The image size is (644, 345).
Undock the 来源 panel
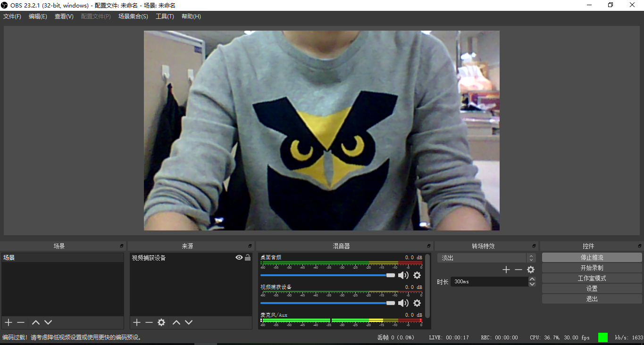tap(250, 246)
